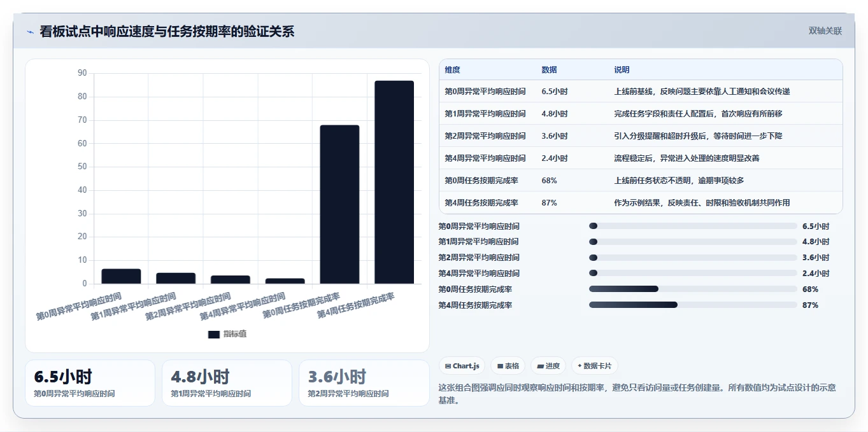The image size is (868, 432).
Task: Click the 68% progress bar
Action: click(x=693, y=289)
